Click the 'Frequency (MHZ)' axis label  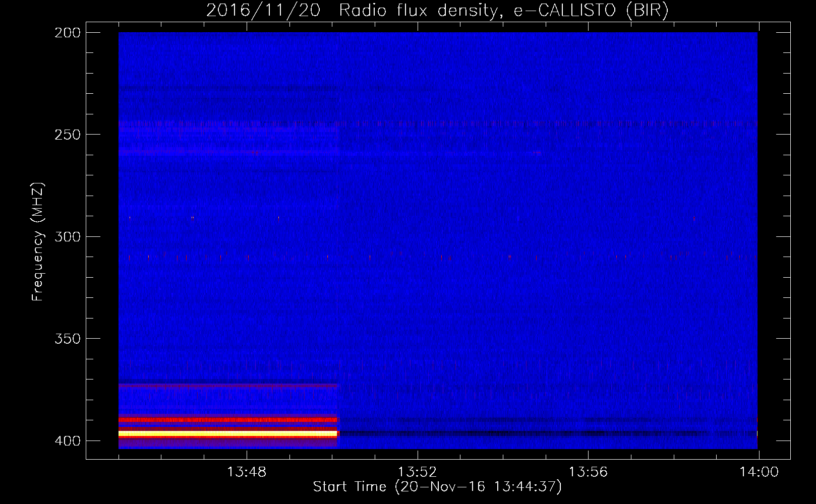tap(37, 242)
